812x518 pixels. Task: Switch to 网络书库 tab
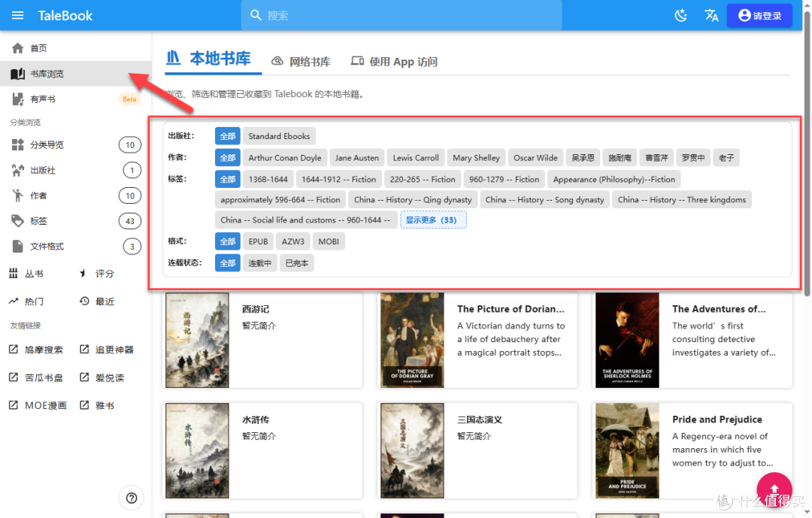[301, 62]
